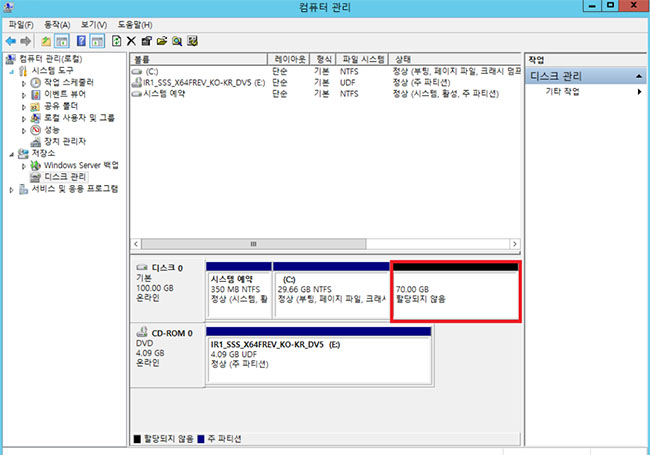Open the 보기(V) menu

point(94,25)
